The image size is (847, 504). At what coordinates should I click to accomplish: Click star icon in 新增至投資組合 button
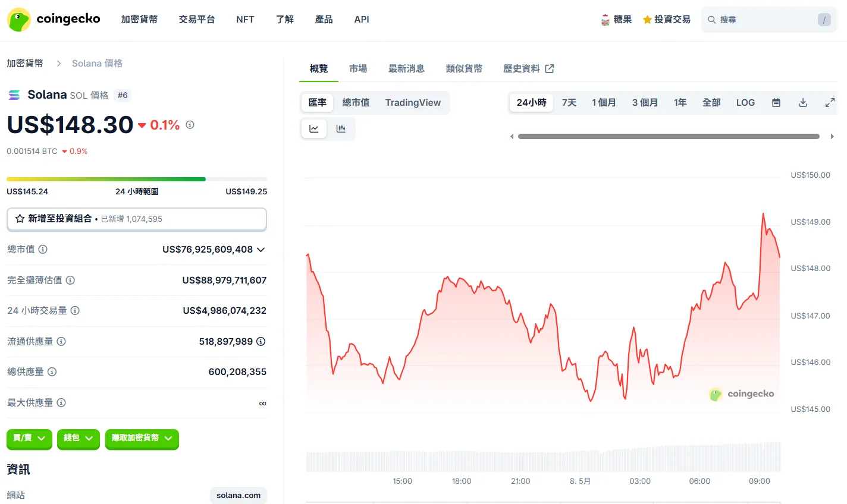(20, 219)
